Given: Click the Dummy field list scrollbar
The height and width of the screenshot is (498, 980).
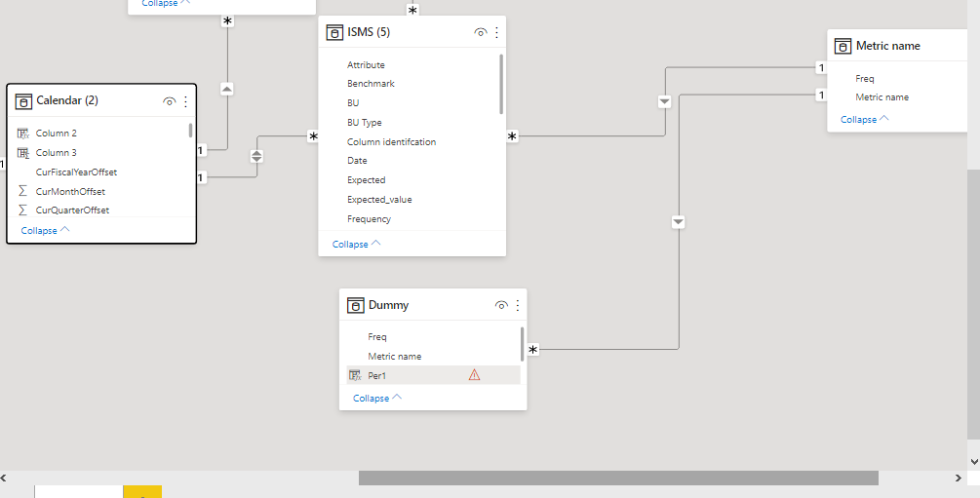Looking at the screenshot, I should [523, 344].
